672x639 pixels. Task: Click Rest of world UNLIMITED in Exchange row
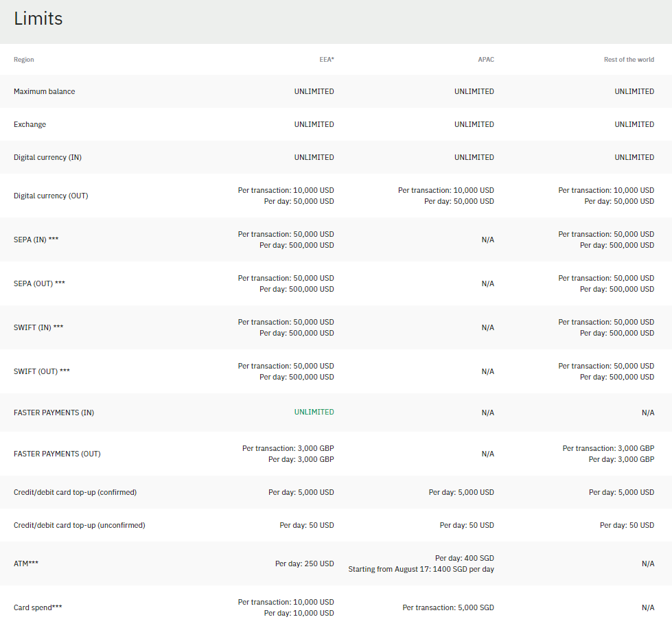click(x=634, y=124)
